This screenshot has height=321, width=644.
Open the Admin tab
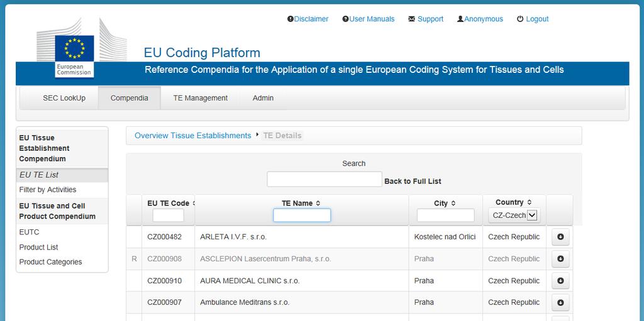pyautogui.click(x=263, y=98)
